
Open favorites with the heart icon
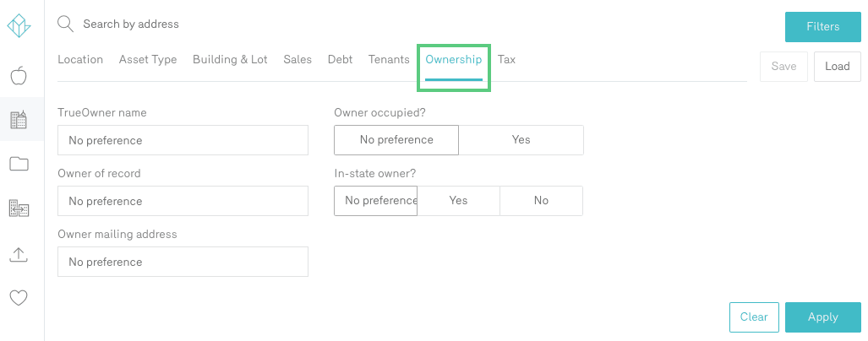[x=19, y=297]
